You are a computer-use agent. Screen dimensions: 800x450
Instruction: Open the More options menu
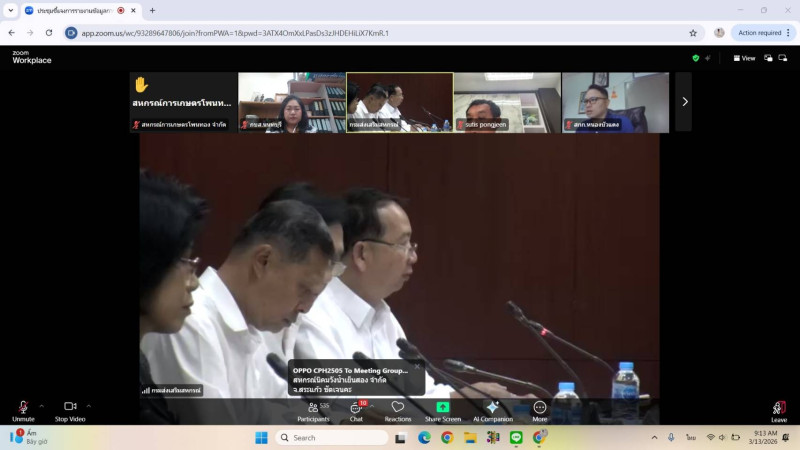540,409
